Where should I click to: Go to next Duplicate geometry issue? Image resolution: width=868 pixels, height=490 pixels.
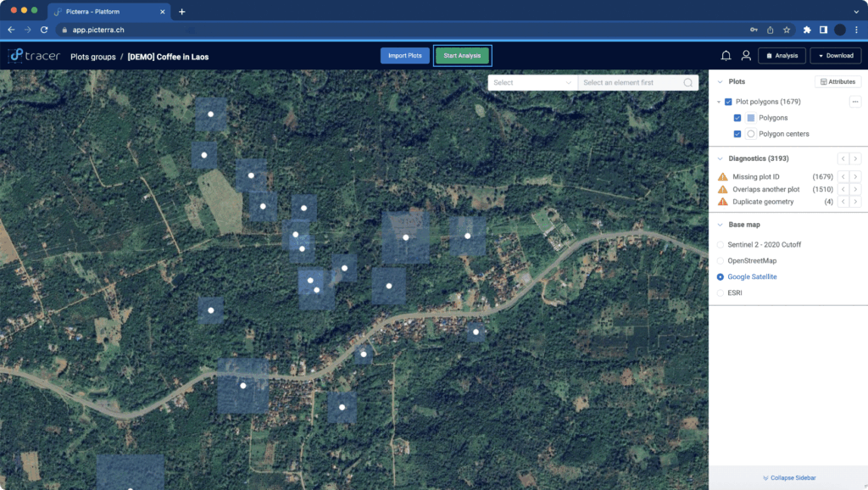855,202
